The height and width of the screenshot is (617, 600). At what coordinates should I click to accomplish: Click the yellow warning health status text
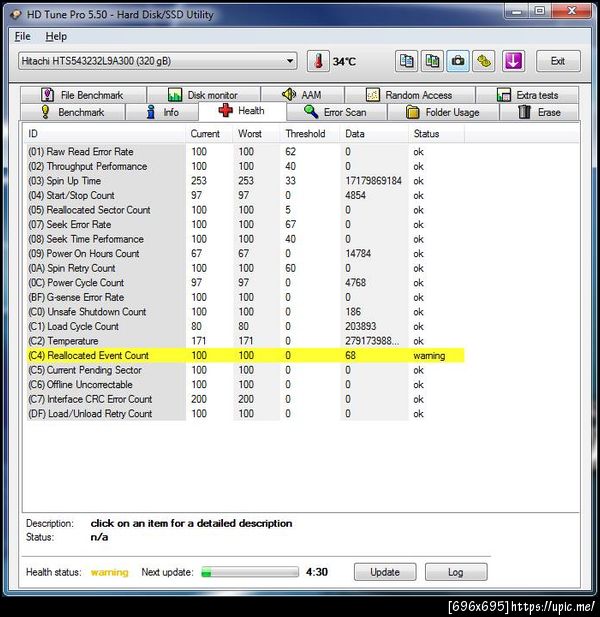click(x=109, y=572)
